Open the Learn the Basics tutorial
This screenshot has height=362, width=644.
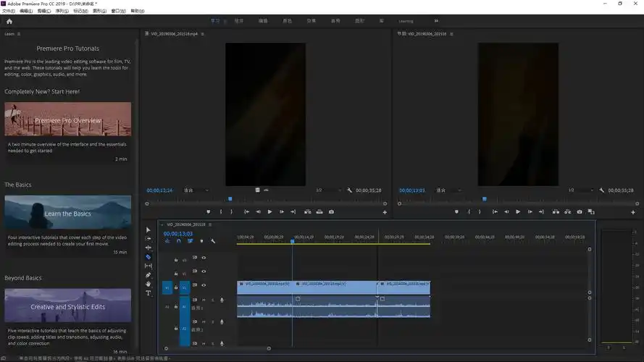[x=67, y=213]
